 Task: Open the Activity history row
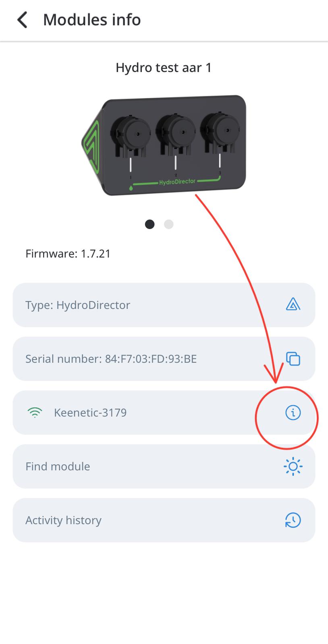point(164,520)
